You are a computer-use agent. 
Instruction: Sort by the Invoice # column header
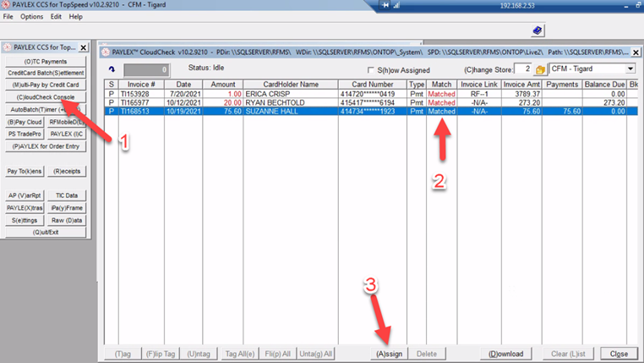(x=140, y=85)
